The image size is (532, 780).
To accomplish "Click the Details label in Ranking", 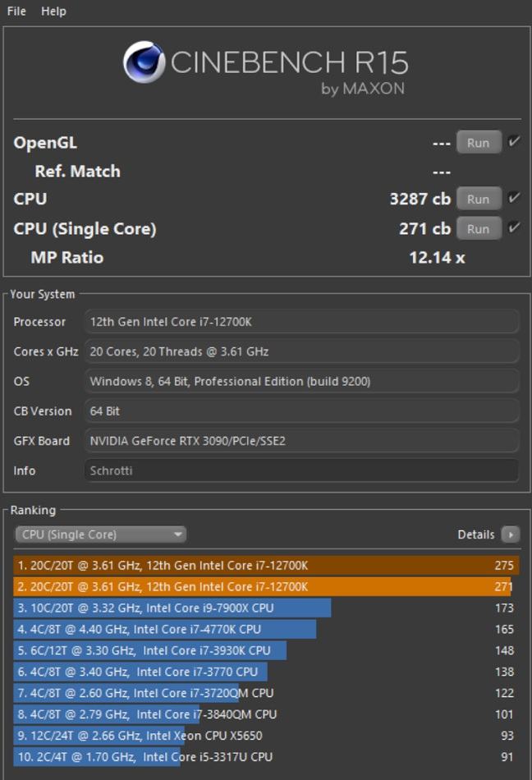I will click(476, 535).
